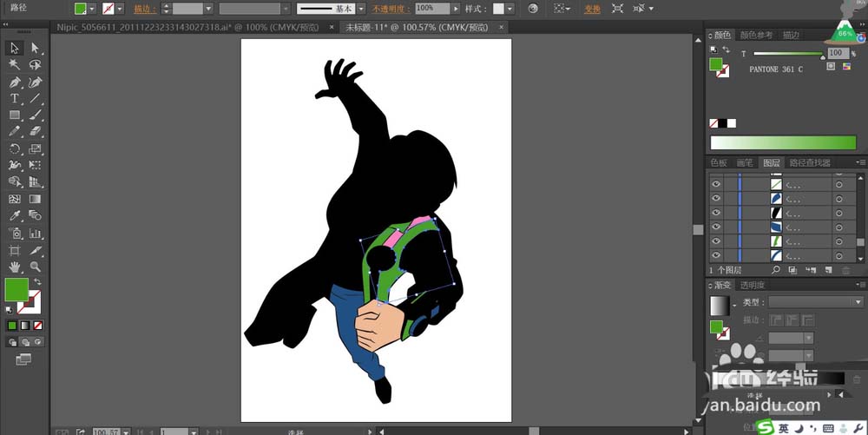Select the Rectangle tool
The height and width of the screenshot is (435, 868).
[15, 115]
